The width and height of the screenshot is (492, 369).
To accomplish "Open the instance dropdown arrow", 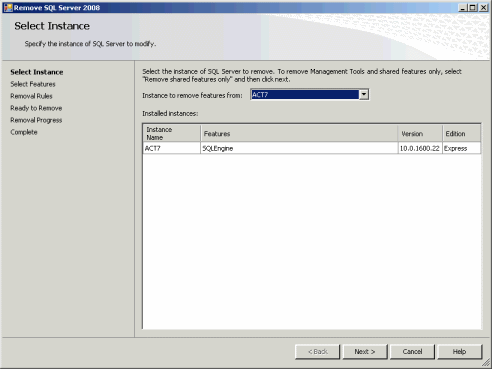I will [364, 95].
